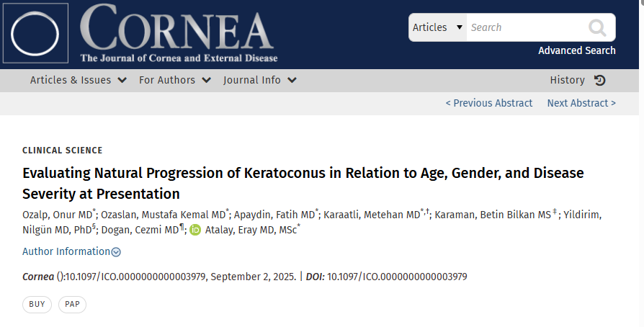Click the BUY button
The height and width of the screenshot is (327, 644).
coord(37,304)
